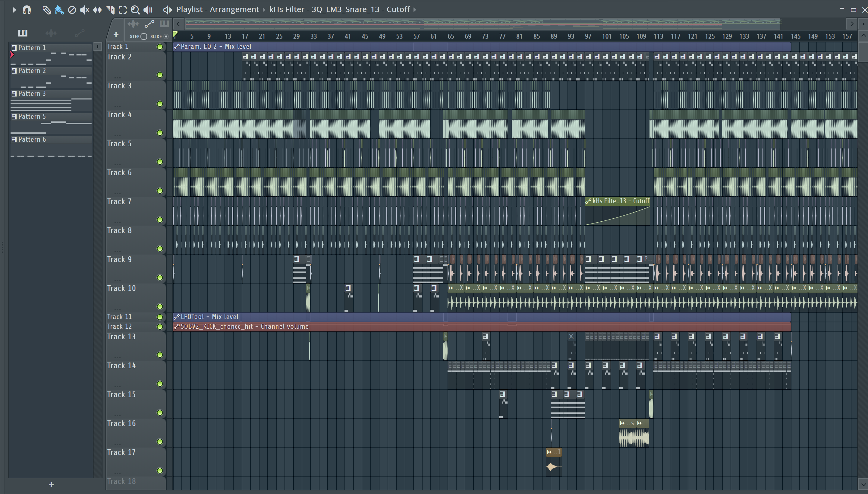Open the Playlist options menu arrow
The width and height of the screenshot is (868, 494).
click(14, 10)
